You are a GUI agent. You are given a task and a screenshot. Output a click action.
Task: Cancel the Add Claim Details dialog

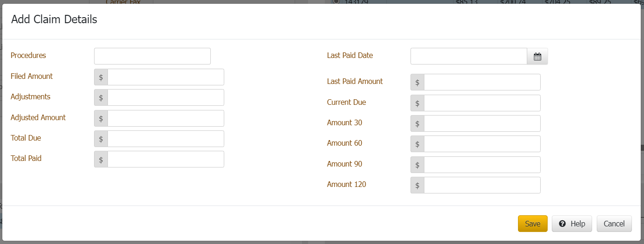click(x=614, y=224)
